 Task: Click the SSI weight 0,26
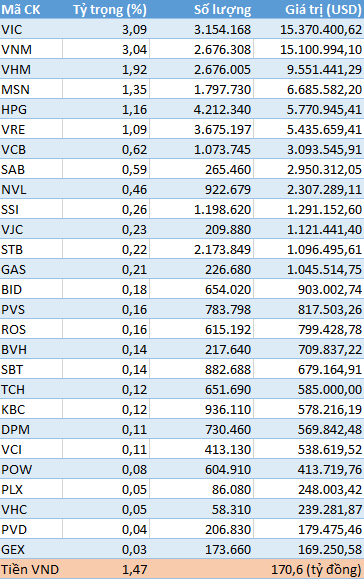click(x=134, y=209)
